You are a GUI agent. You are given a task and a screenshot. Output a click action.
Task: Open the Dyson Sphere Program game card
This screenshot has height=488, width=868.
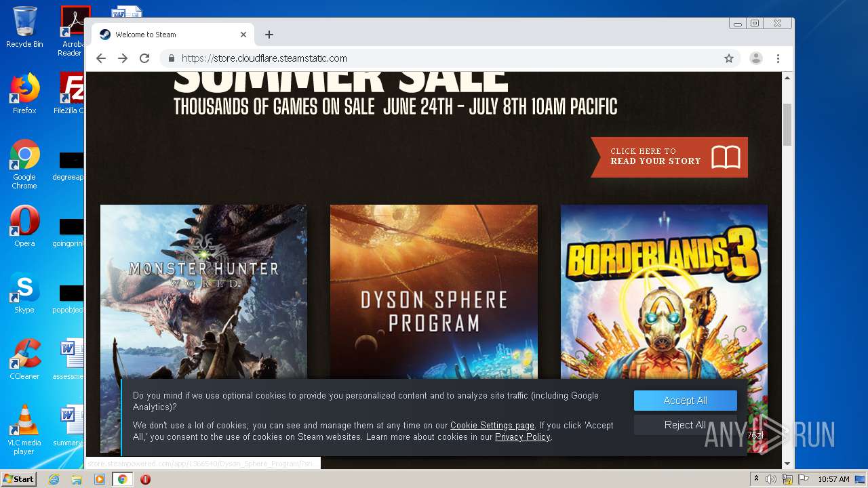pos(434,291)
